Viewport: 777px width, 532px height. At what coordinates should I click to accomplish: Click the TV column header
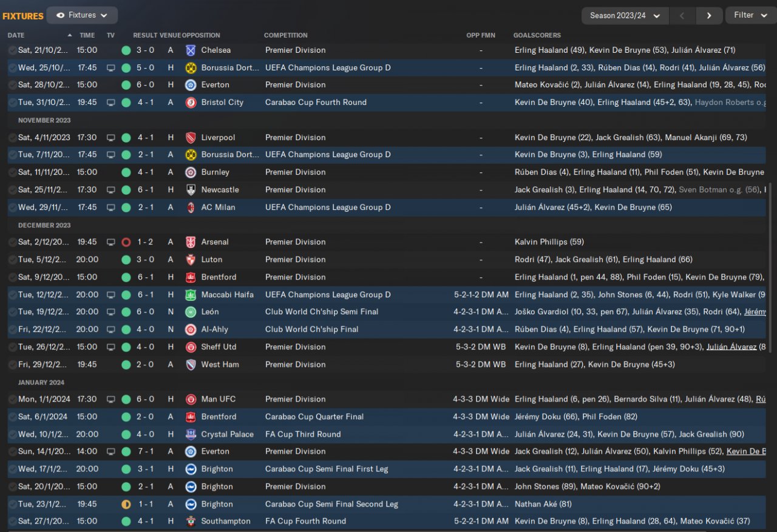pyautogui.click(x=110, y=35)
